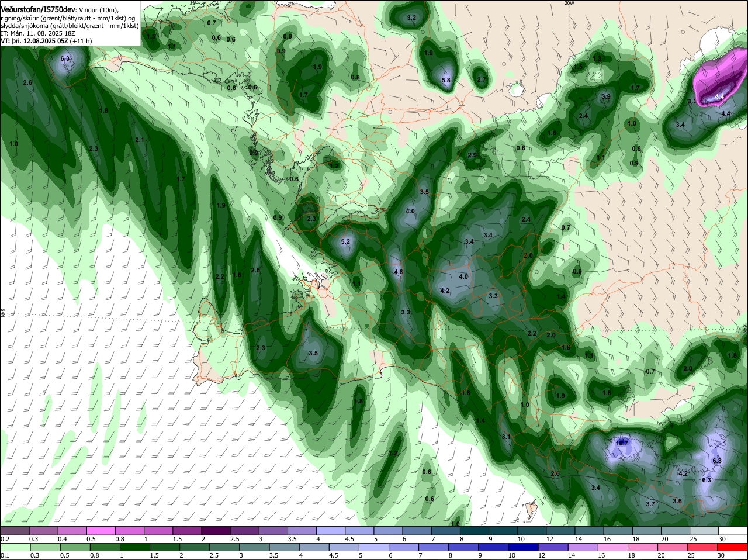The image size is (748, 560).
Task: Click the 10.7 precipitation maximum label
Action: 622,443
